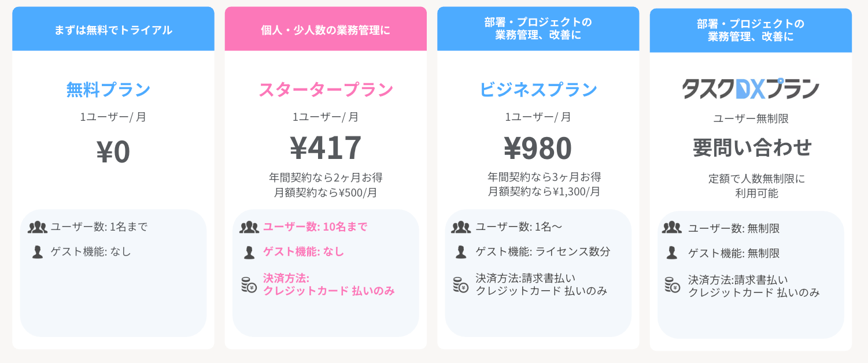Click the users icon in the タスクDX plan
Image resolution: width=868 pixels, height=363 pixels.
tap(671, 228)
